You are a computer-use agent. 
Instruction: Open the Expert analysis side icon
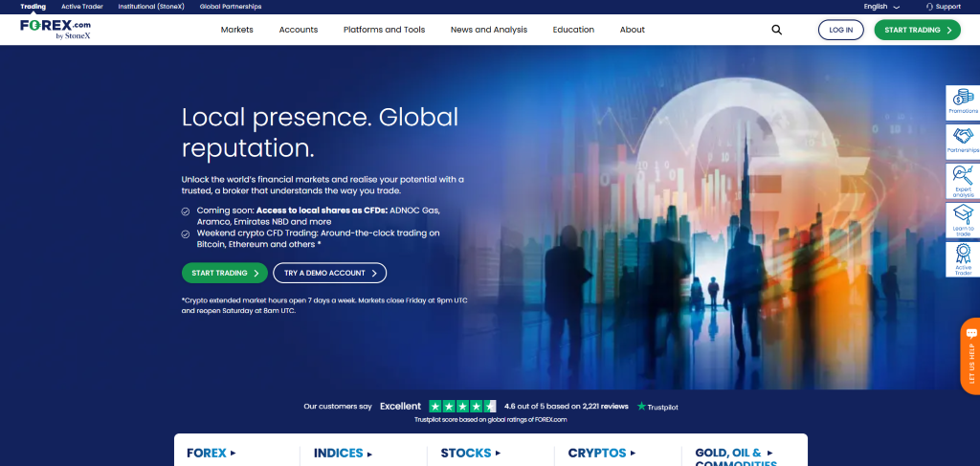pyautogui.click(x=963, y=181)
